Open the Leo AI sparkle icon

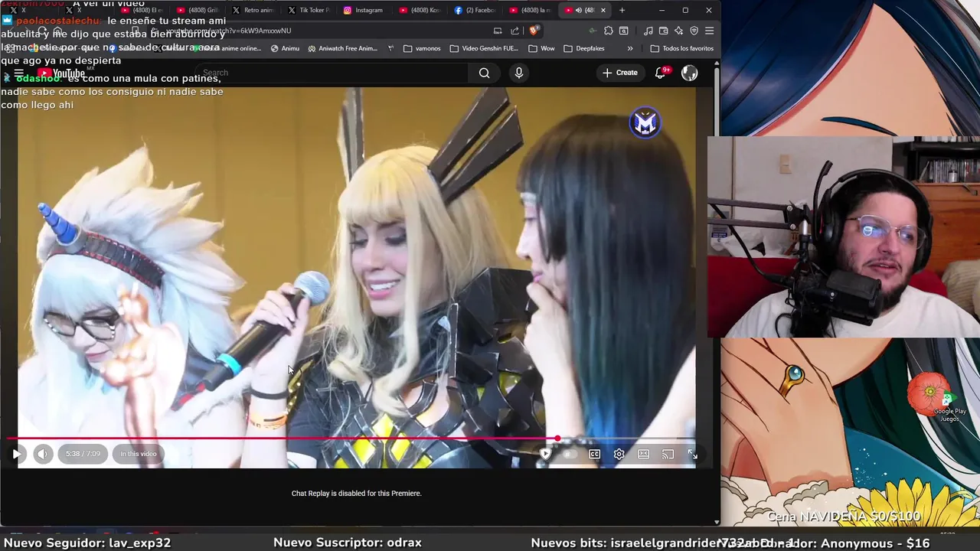[678, 31]
